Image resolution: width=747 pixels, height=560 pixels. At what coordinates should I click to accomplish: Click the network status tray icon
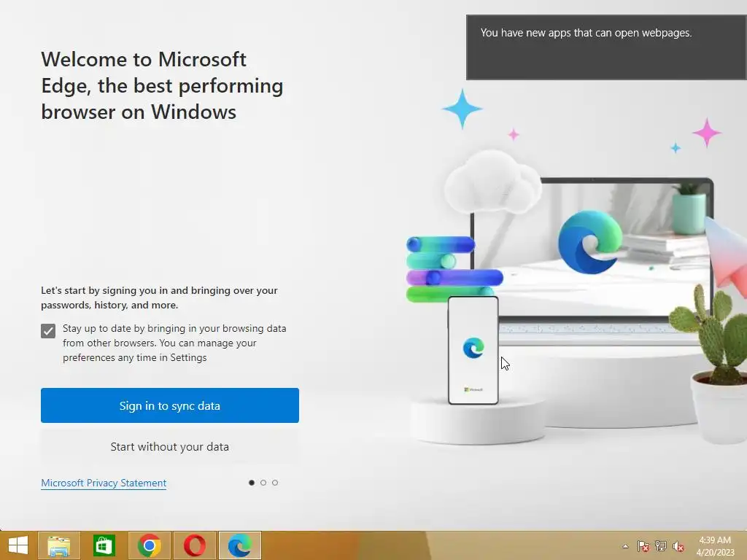tap(661, 546)
